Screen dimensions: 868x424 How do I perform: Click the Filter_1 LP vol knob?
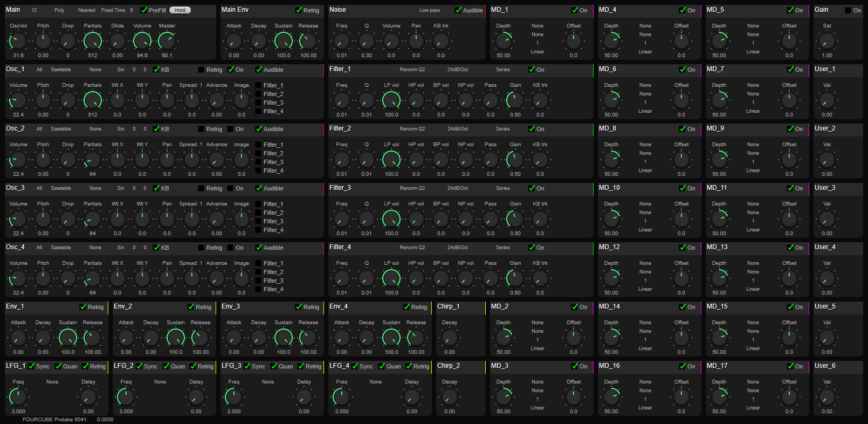click(x=391, y=100)
